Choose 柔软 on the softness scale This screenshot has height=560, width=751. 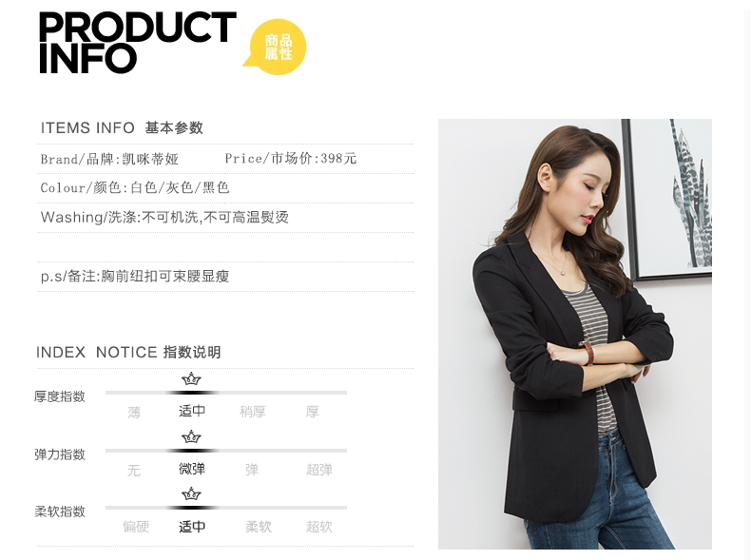click(259, 527)
